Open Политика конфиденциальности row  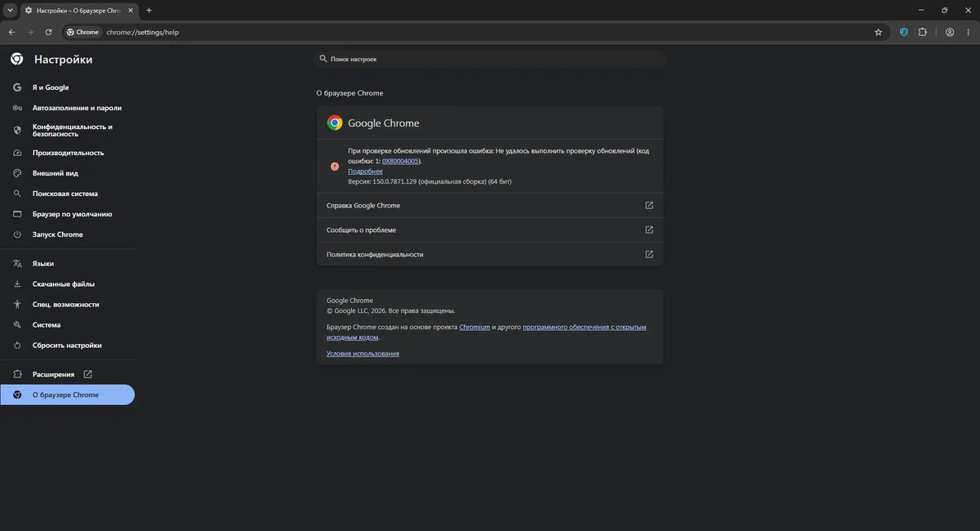(x=490, y=255)
